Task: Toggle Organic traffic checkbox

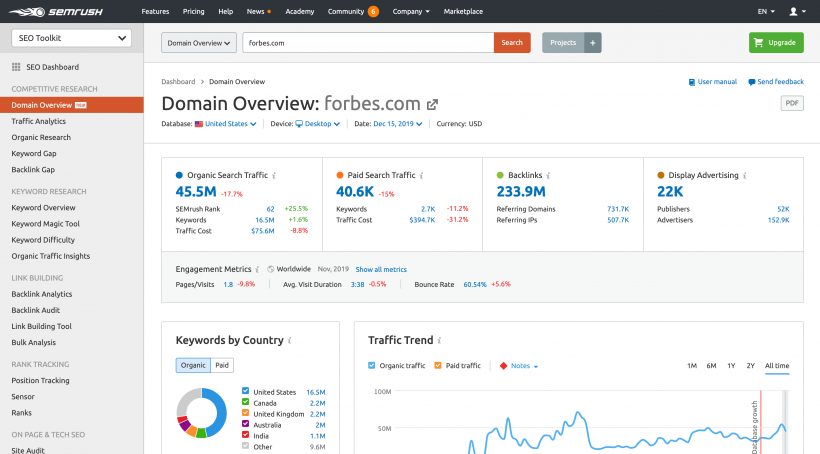Action: [372, 366]
